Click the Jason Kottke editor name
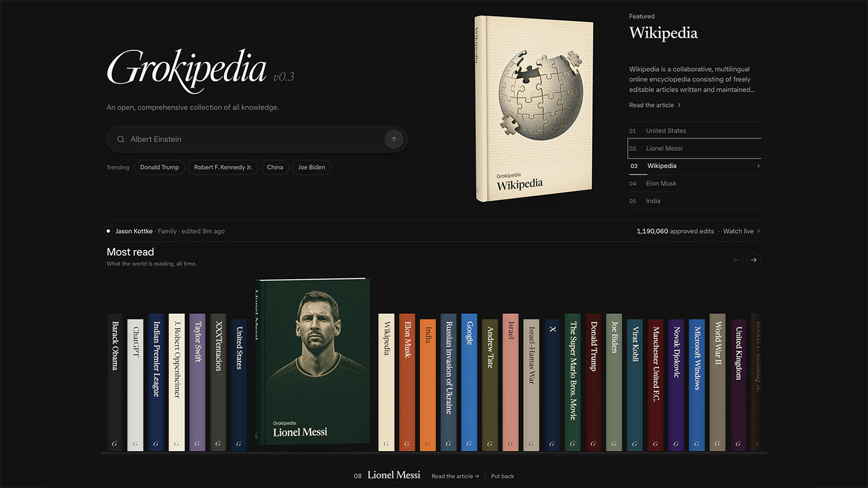The image size is (868, 488). (134, 231)
